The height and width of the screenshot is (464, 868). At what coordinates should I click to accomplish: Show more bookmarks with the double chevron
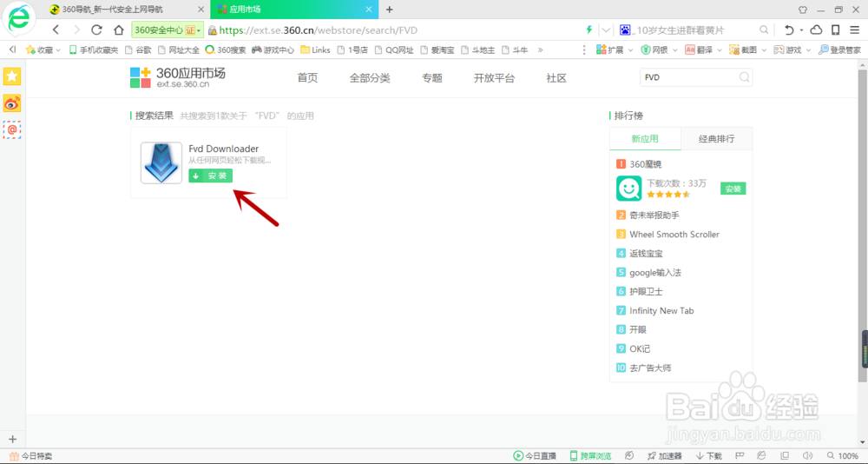point(540,50)
